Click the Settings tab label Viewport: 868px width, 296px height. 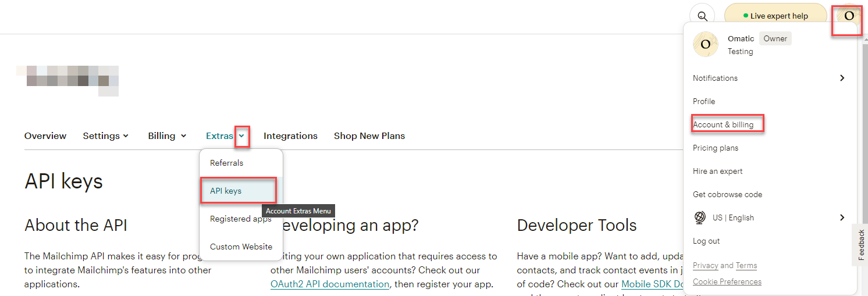101,136
